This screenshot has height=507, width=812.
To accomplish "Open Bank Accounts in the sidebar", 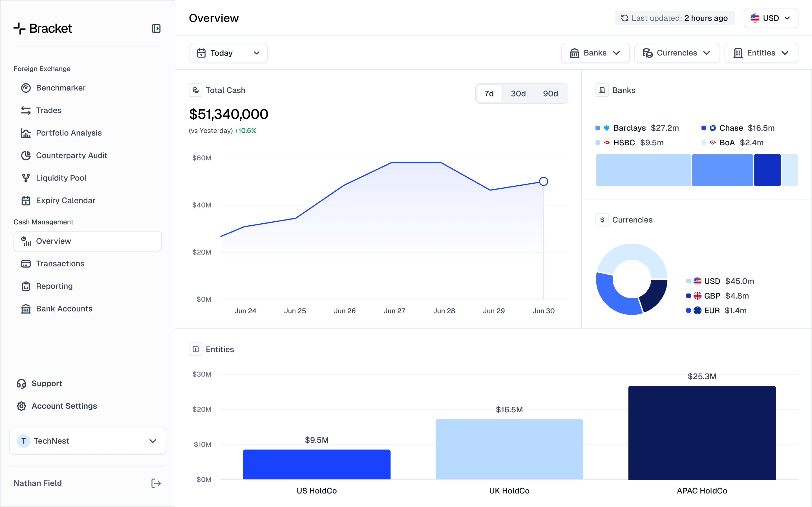I will coord(64,308).
